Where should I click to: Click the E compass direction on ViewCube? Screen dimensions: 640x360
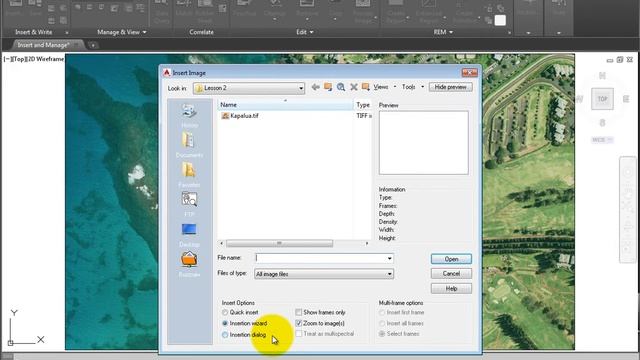[x=626, y=99]
